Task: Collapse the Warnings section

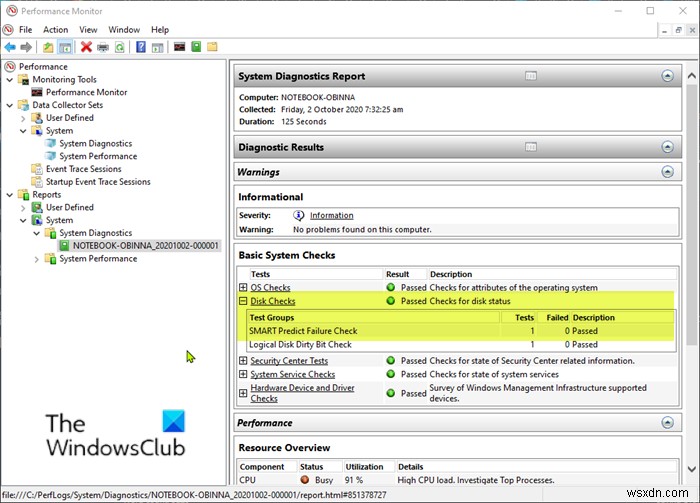Action: (x=667, y=172)
